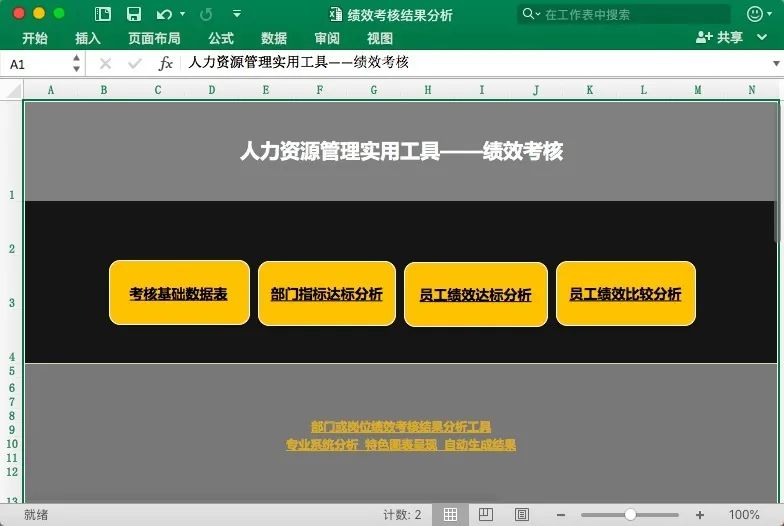Click the Save icon in title bar
The image size is (784, 526).
(133, 14)
